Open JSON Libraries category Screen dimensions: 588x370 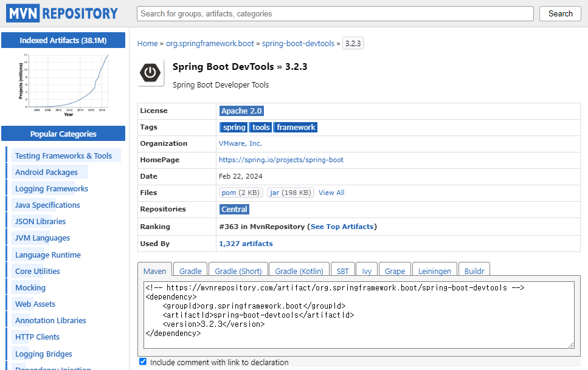(41, 222)
